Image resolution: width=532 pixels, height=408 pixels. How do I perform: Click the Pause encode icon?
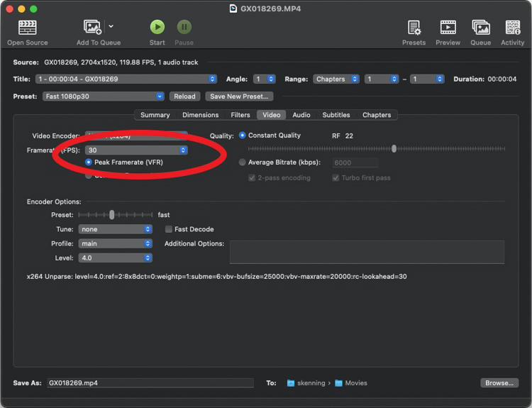pyautogui.click(x=184, y=27)
